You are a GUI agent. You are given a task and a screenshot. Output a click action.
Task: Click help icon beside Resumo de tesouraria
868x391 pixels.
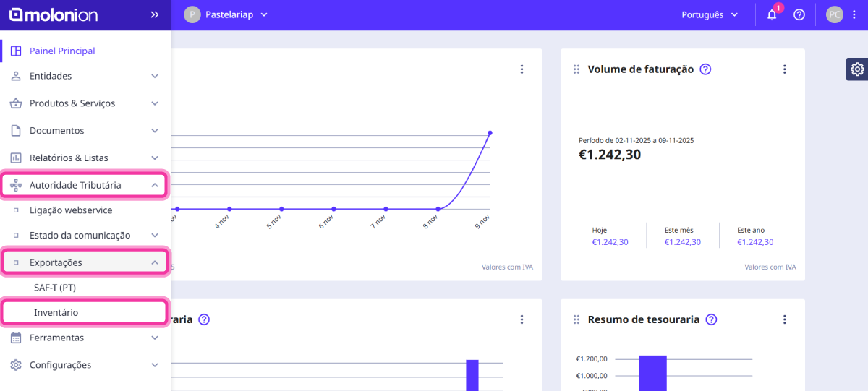pos(711,319)
